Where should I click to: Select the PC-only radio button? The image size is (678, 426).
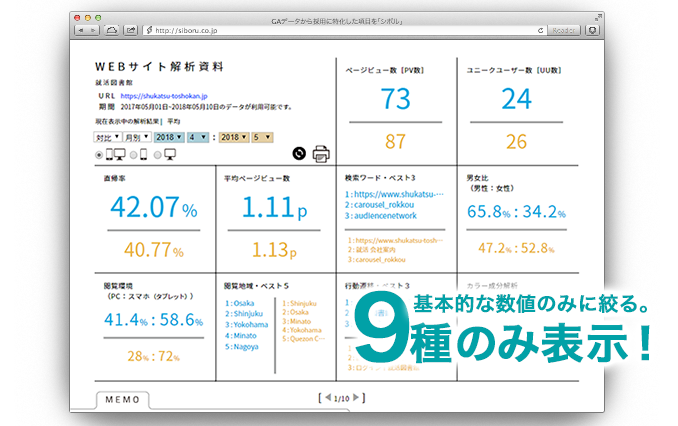(157, 155)
